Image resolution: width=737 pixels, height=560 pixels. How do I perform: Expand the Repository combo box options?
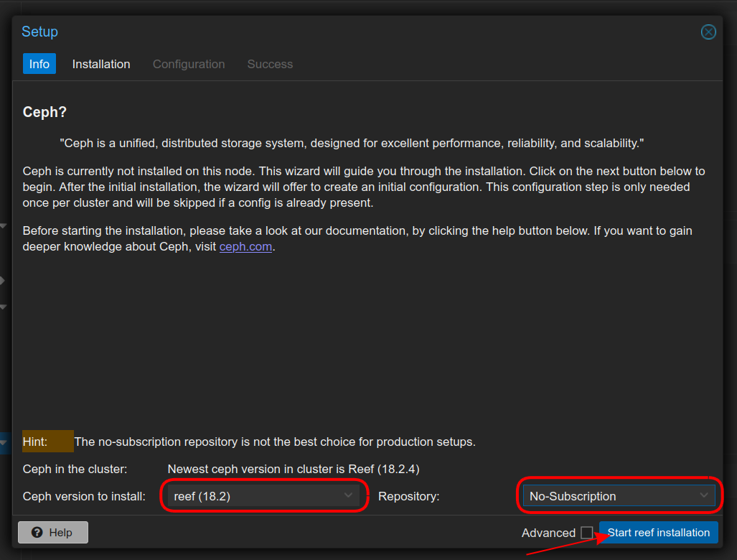tap(704, 495)
